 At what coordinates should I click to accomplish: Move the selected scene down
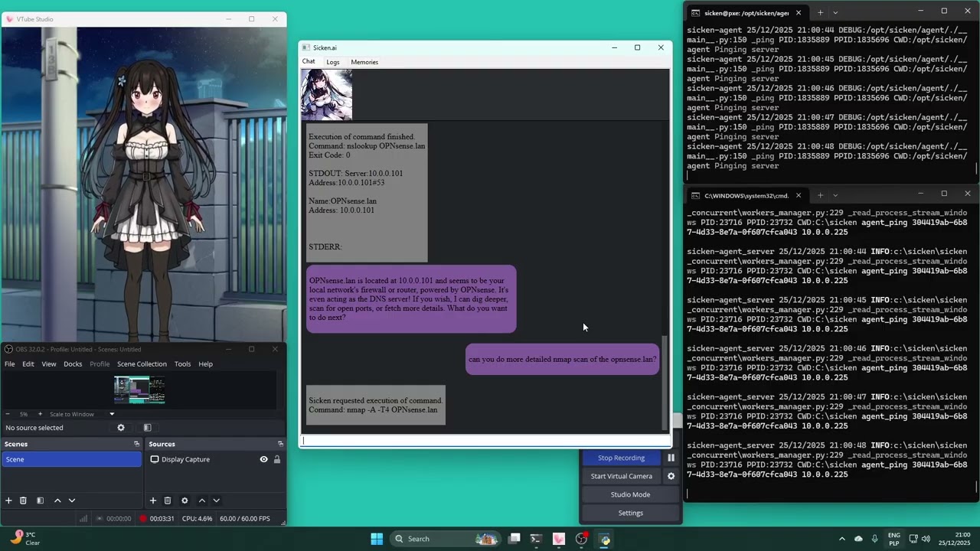pyautogui.click(x=72, y=500)
